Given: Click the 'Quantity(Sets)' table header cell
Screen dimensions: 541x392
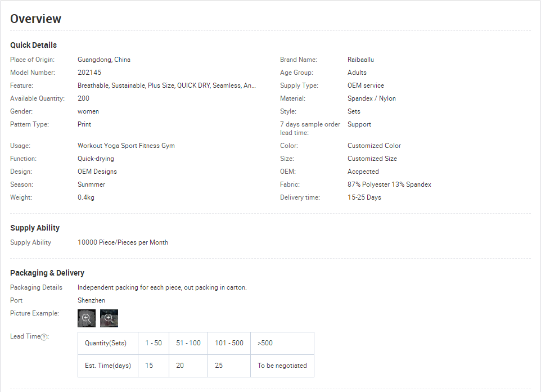Looking at the screenshot, I should [x=108, y=343].
